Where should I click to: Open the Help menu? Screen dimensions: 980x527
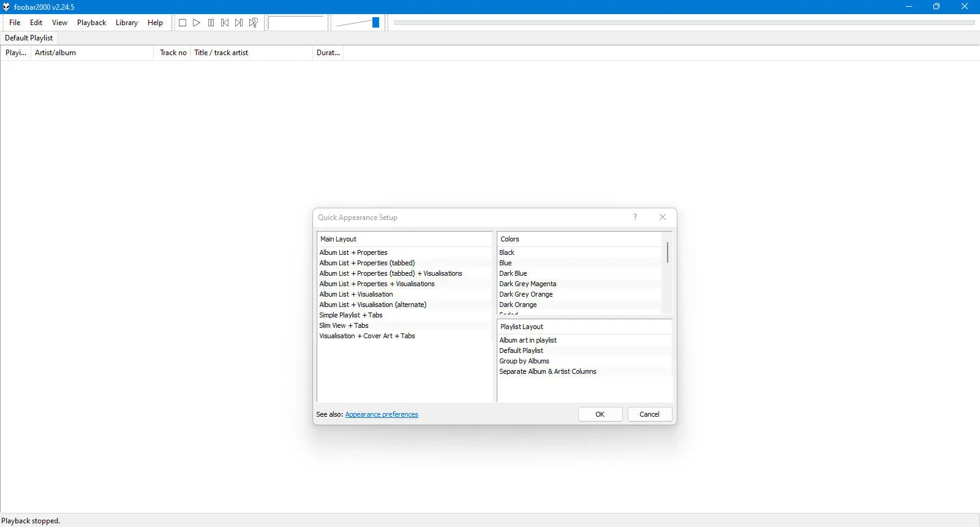(155, 23)
